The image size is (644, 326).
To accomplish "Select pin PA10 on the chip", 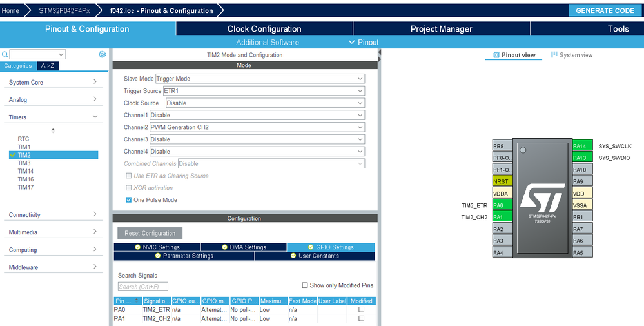I will pyautogui.click(x=583, y=170).
